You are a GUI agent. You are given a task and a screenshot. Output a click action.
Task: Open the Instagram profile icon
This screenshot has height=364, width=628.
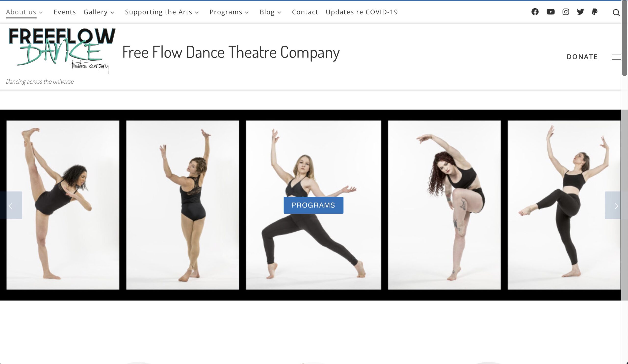click(566, 12)
